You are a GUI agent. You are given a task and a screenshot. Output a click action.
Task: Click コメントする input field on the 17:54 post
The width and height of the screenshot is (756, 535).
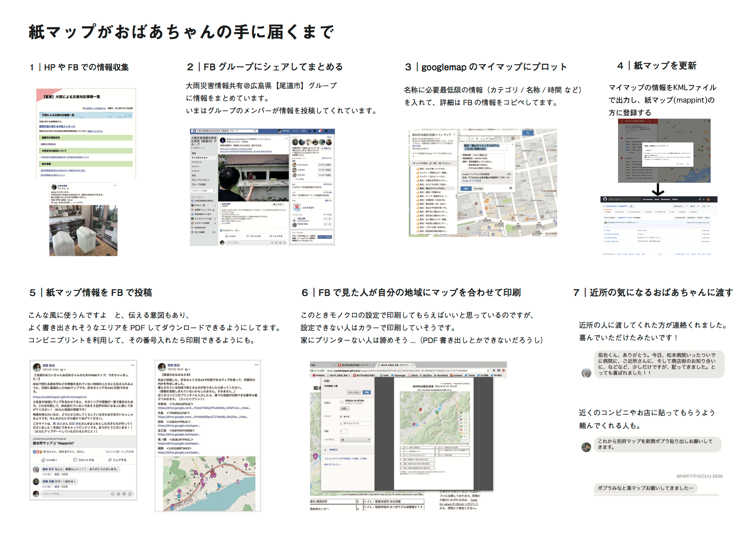click(x=88, y=494)
